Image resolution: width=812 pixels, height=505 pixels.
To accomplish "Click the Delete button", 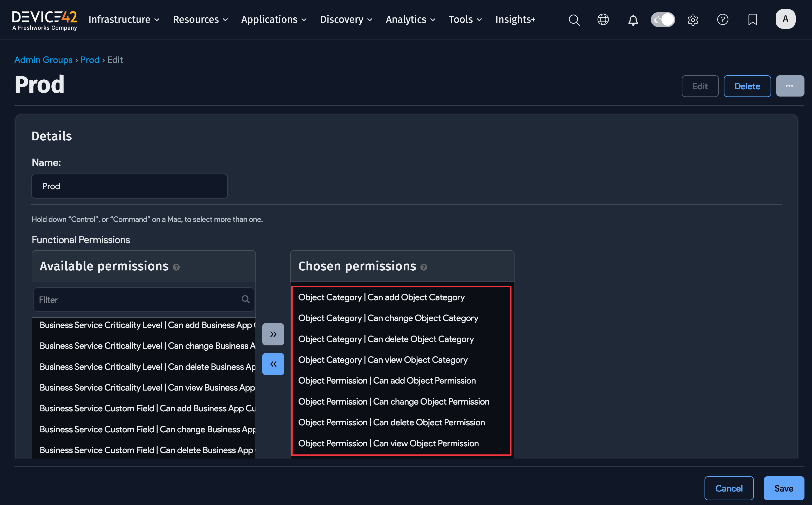I will [x=747, y=86].
